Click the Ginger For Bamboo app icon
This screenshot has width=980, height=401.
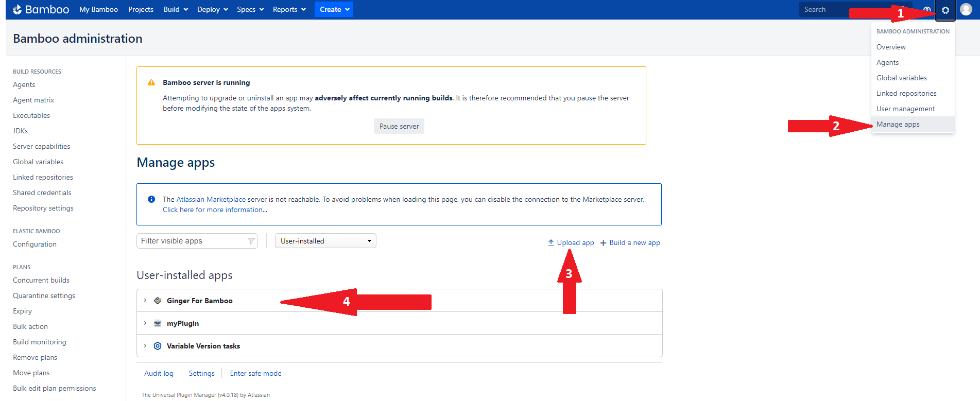point(158,301)
